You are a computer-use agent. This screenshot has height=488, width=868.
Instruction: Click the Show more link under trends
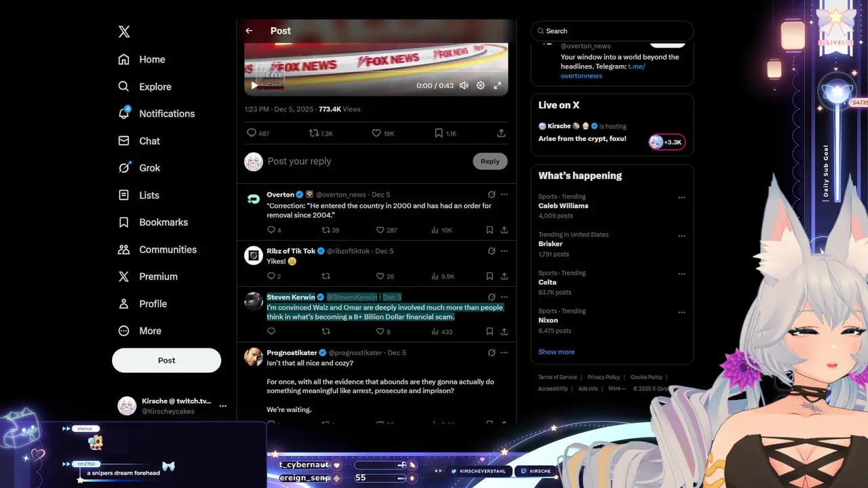coord(556,352)
